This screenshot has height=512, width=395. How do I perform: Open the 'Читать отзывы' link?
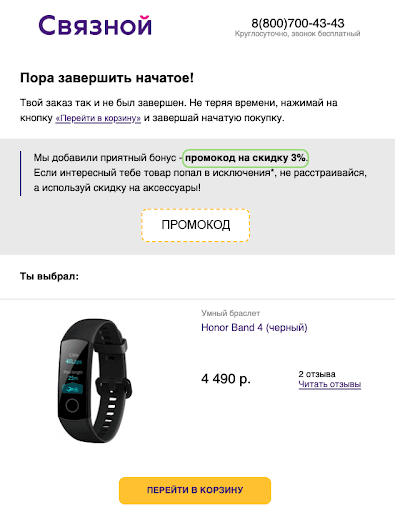point(330,384)
